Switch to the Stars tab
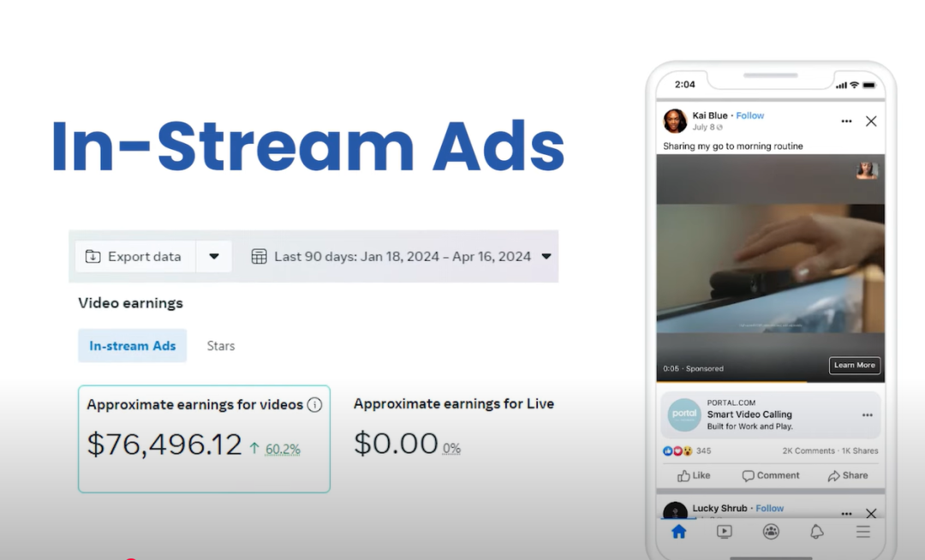This screenshot has width=925, height=560. [x=221, y=346]
